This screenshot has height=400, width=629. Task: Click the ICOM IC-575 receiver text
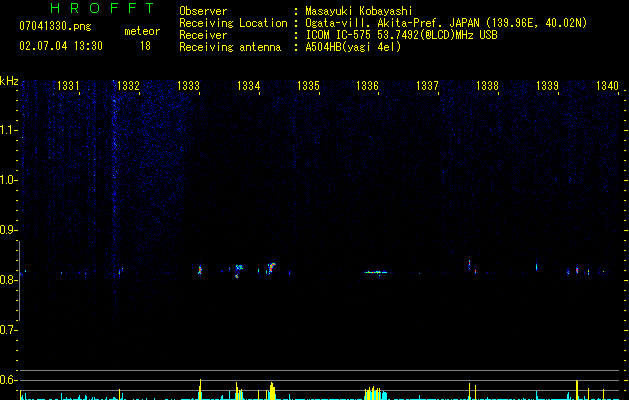pyautogui.click(x=401, y=35)
